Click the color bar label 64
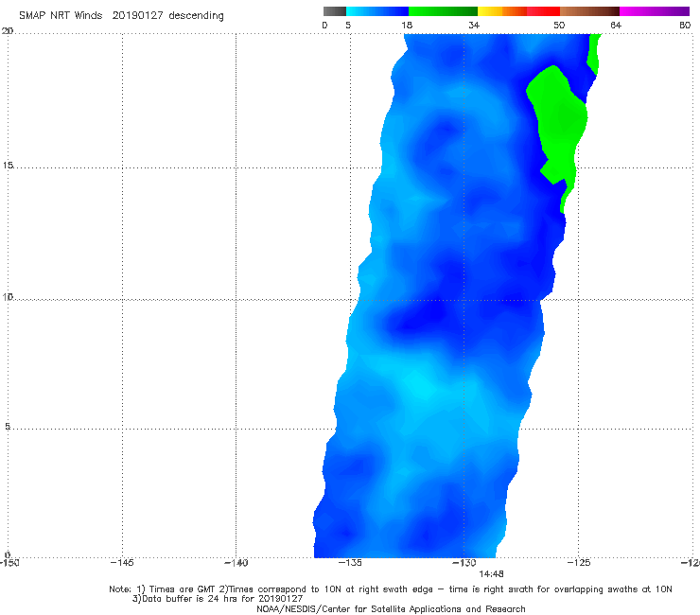 [616, 25]
